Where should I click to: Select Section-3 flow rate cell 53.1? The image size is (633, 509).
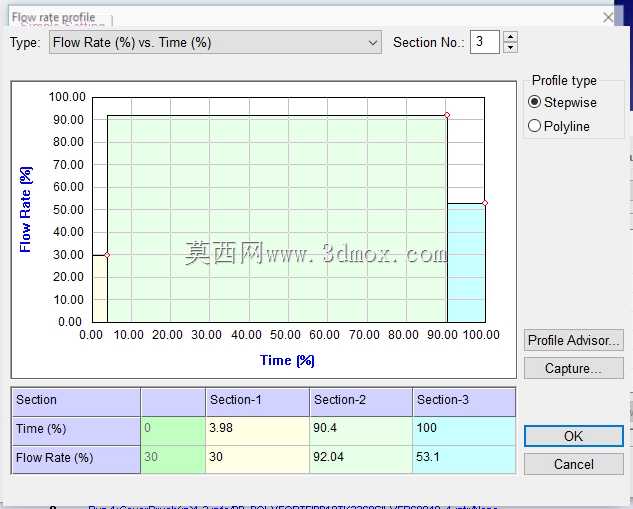click(464, 459)
